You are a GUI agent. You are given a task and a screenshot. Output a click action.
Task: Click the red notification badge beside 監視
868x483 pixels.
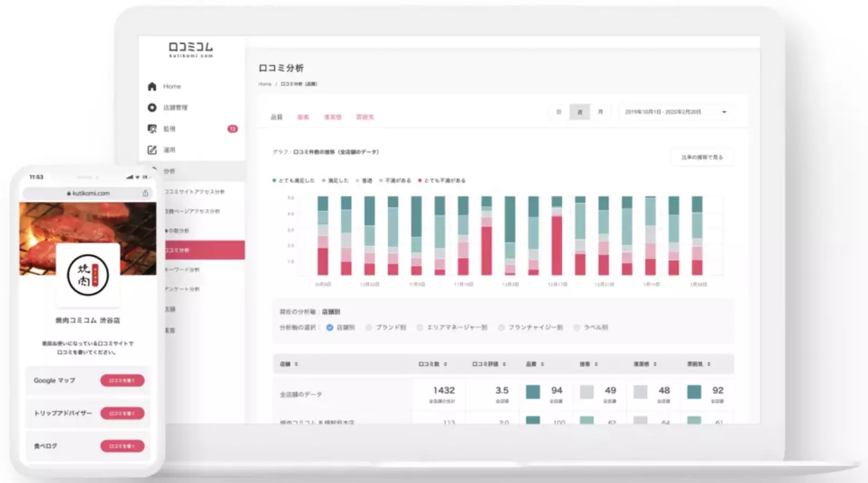point(232,129)
